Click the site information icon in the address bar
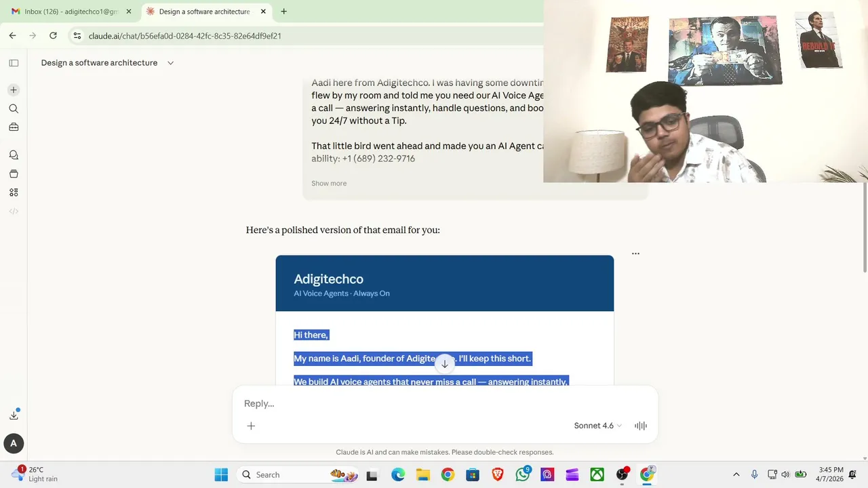868x488 pixels. [x=77, y=36]
